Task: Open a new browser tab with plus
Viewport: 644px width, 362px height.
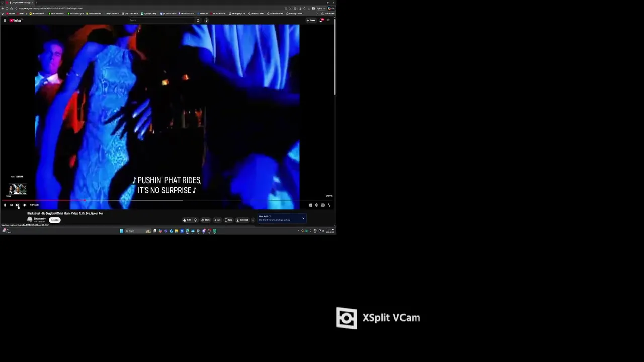Action: point(37,3)
